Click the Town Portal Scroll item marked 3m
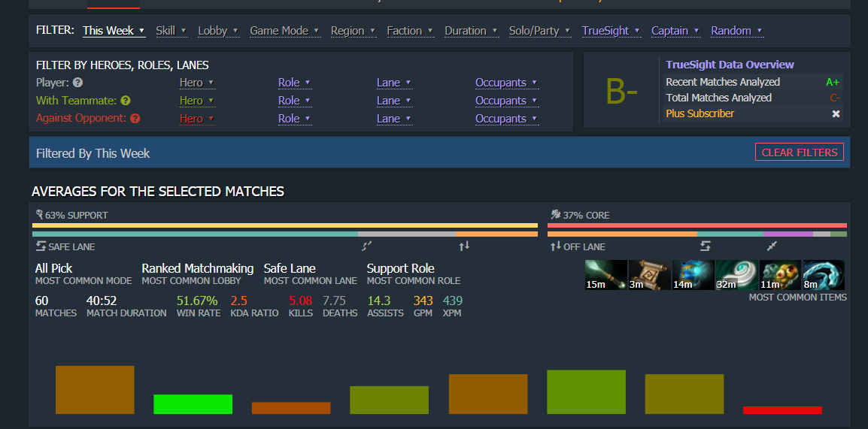 click(650, 275)
